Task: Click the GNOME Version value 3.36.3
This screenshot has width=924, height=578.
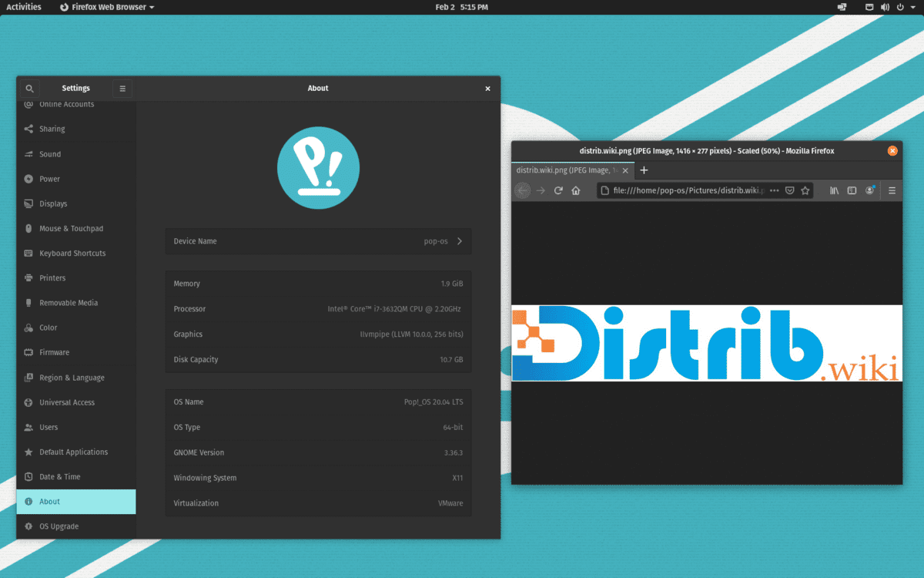Action: click(454, 452)
